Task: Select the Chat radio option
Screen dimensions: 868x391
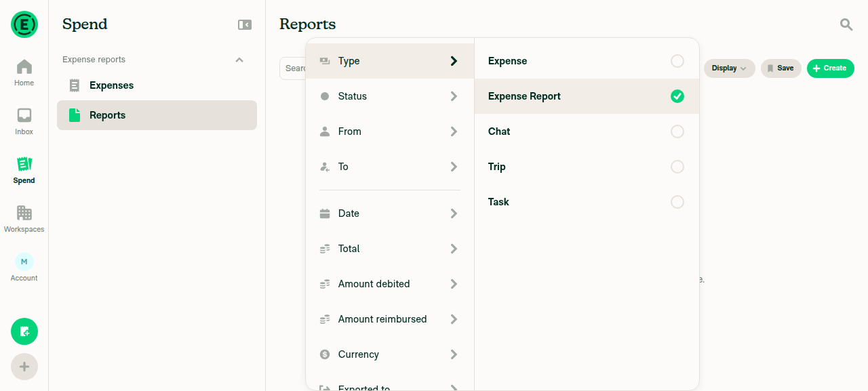Action: (x=677, y=131)
